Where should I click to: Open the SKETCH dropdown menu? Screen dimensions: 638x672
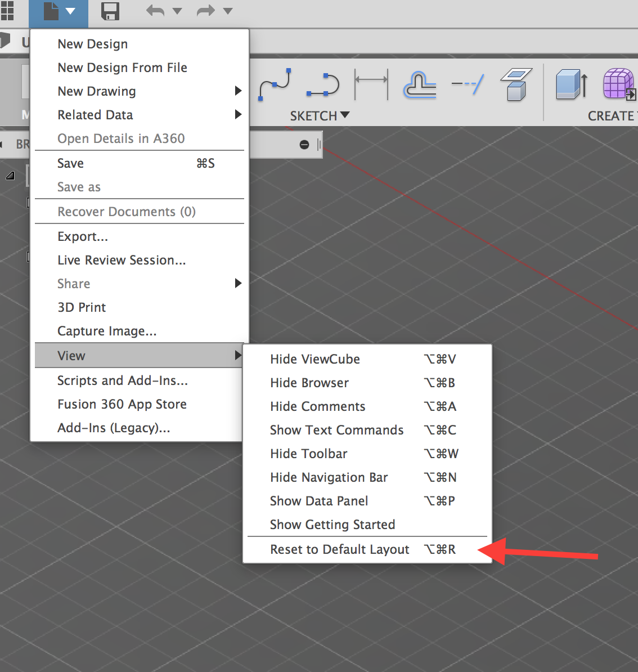click(320, 116)
